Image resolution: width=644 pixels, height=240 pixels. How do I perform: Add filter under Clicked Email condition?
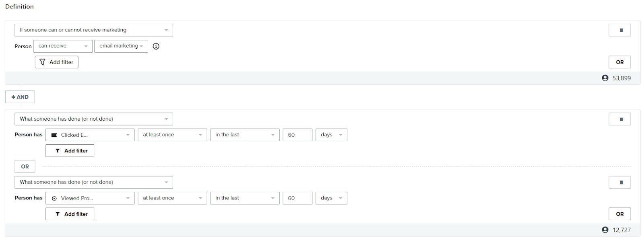[x=70, y=151]
